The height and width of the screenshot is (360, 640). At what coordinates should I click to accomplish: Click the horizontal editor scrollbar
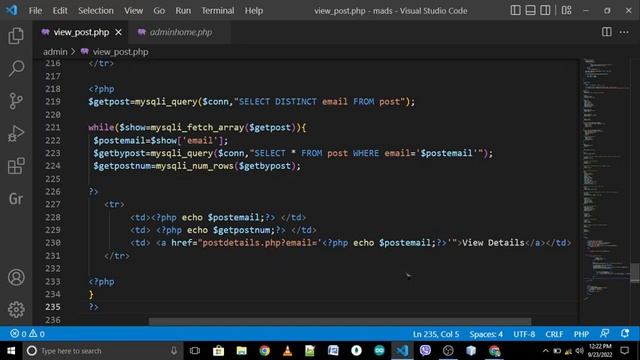point(340,321)
